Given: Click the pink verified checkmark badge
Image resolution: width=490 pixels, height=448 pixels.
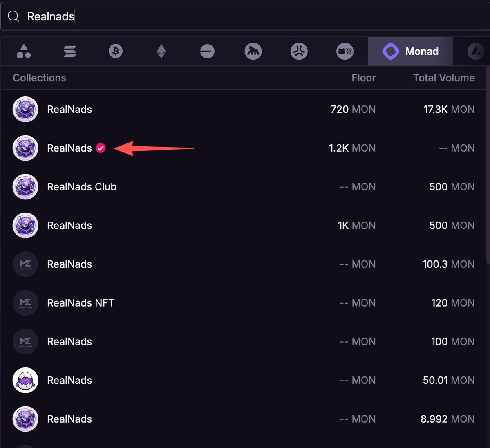Looking at the screenshot, I should click(x=101, y=148).
